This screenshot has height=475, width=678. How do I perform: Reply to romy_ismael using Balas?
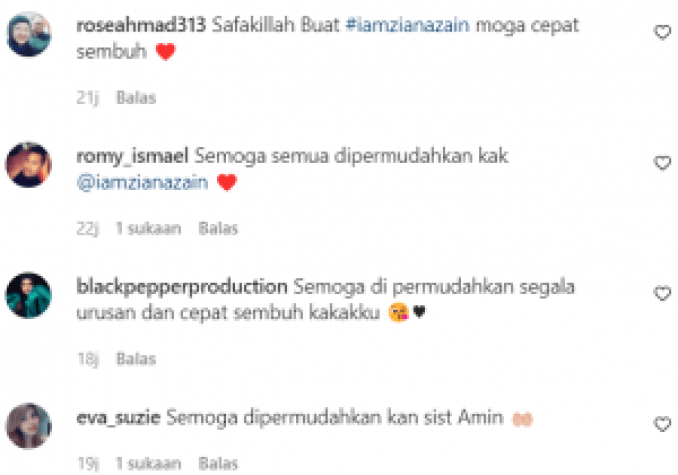[218, 229]
